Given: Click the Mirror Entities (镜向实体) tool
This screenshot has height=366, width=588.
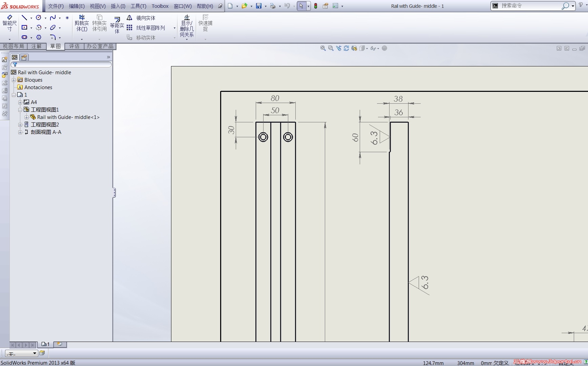Looking at the screenshot, I should pyautogui.click(x=142, y=18).
